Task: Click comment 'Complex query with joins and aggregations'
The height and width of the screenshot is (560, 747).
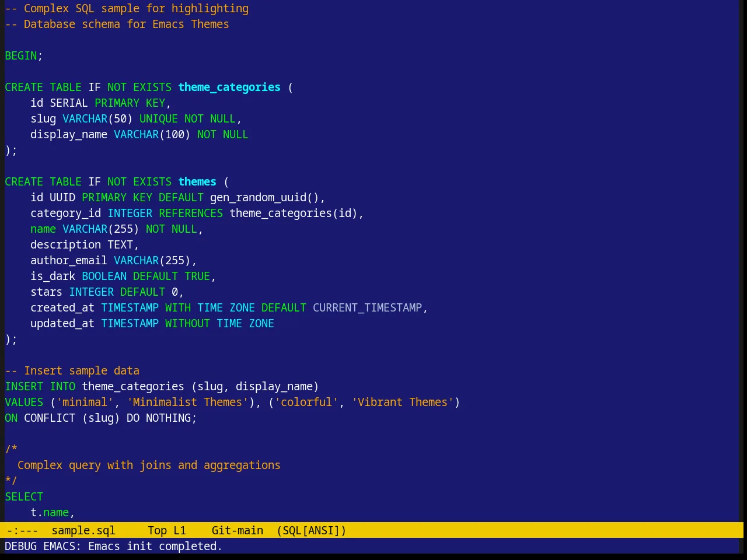Action: (x=149, y=465)
